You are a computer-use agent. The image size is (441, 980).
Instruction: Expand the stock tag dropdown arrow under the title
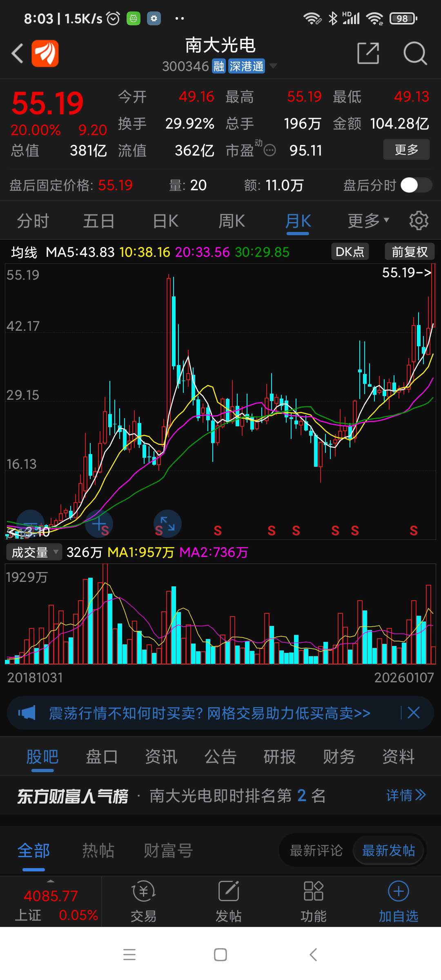(273, 66)
